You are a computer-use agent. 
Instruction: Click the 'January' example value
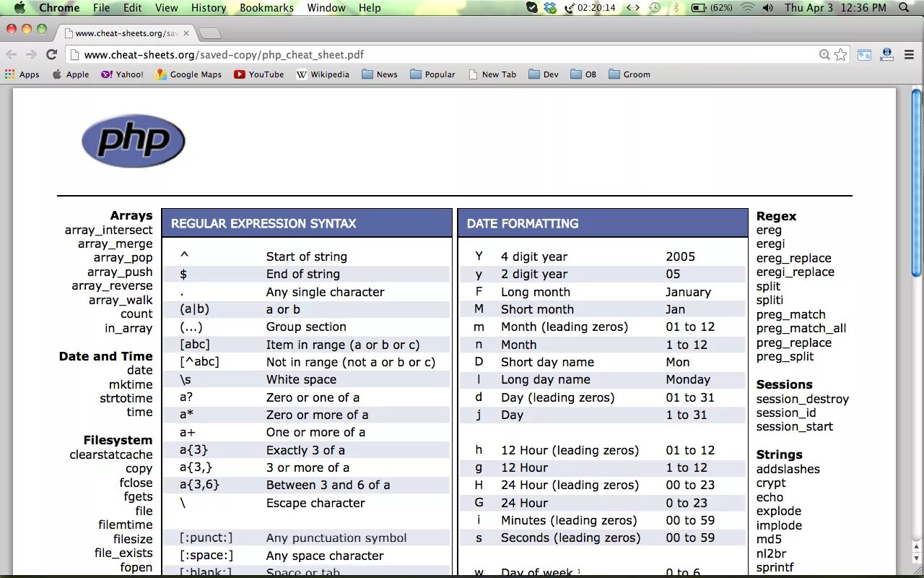click(x=688, y=292)
